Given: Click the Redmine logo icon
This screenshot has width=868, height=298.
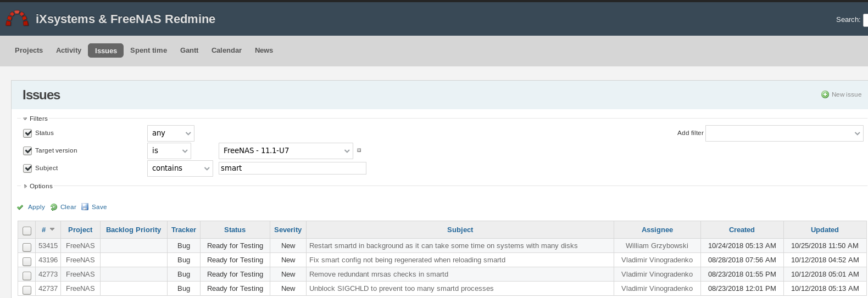Looking at the screenshot, I should click(17, 19).
